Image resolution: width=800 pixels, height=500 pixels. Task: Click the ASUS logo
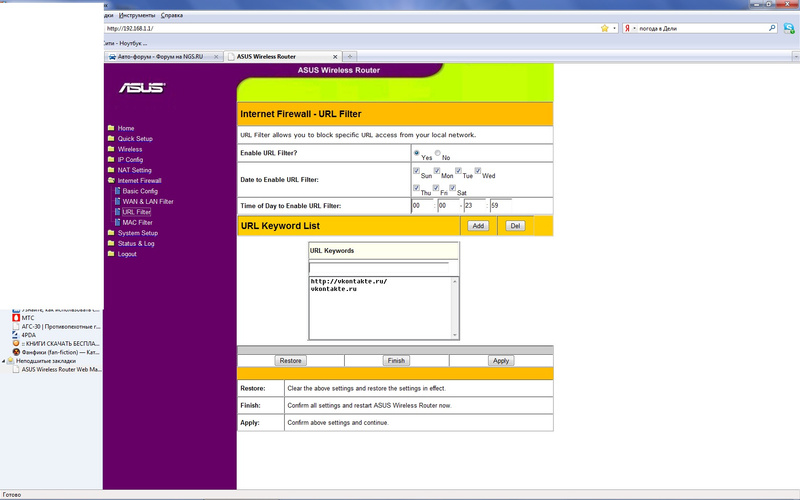[141, 88]
